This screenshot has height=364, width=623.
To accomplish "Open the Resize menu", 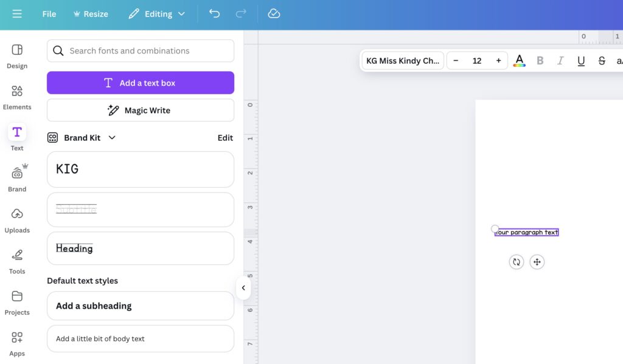I will coord(90,14).
